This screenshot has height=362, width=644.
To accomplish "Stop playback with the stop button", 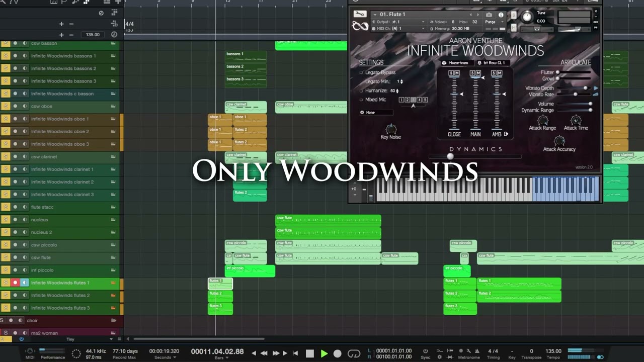I will click(x=310, y=353).
